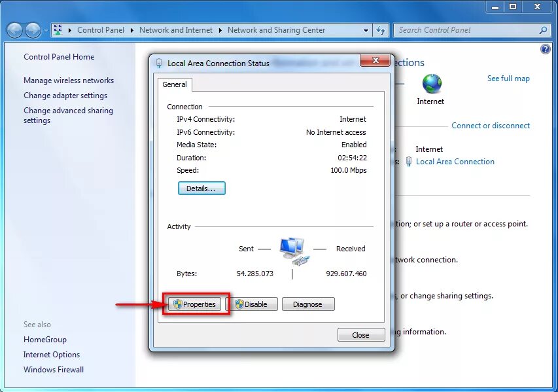Click the Duration value 02:54:22
This screenshot has width=558, height=392.
(x=352, y=158)
